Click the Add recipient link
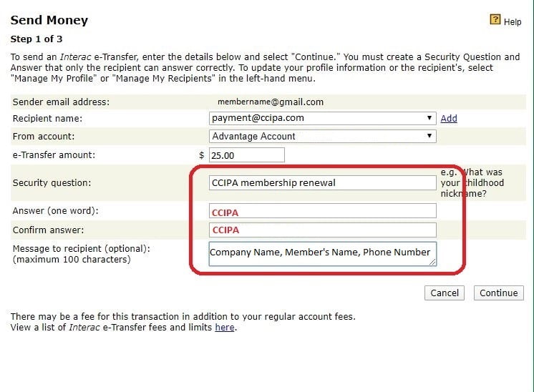This screenshot has height=392, width=534. point(449,119)
